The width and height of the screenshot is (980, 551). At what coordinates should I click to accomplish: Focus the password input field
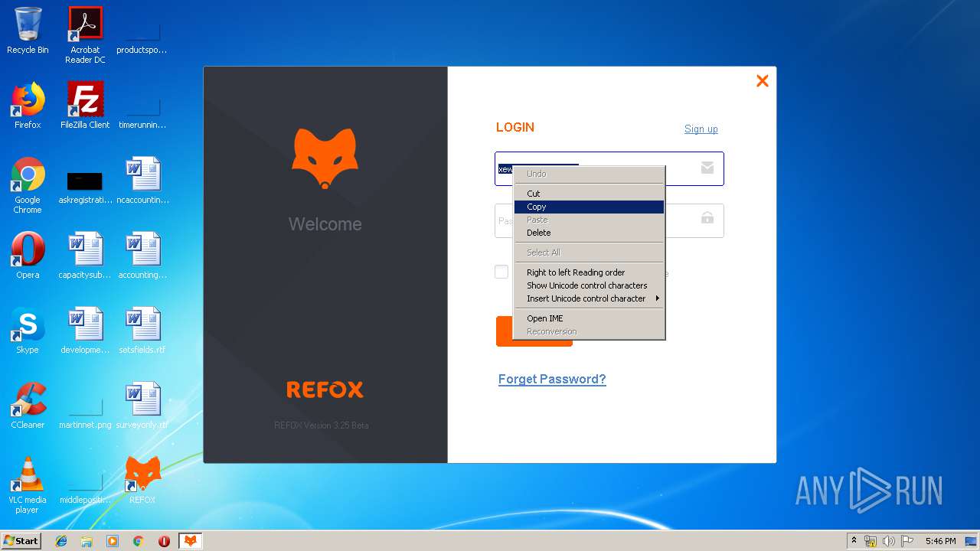(x=609, y=220)
